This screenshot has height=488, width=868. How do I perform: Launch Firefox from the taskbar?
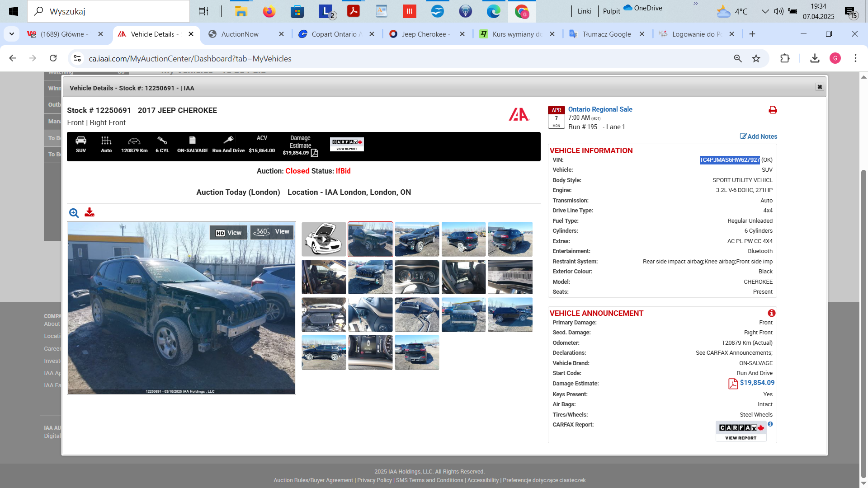click(x=269, y=11)
